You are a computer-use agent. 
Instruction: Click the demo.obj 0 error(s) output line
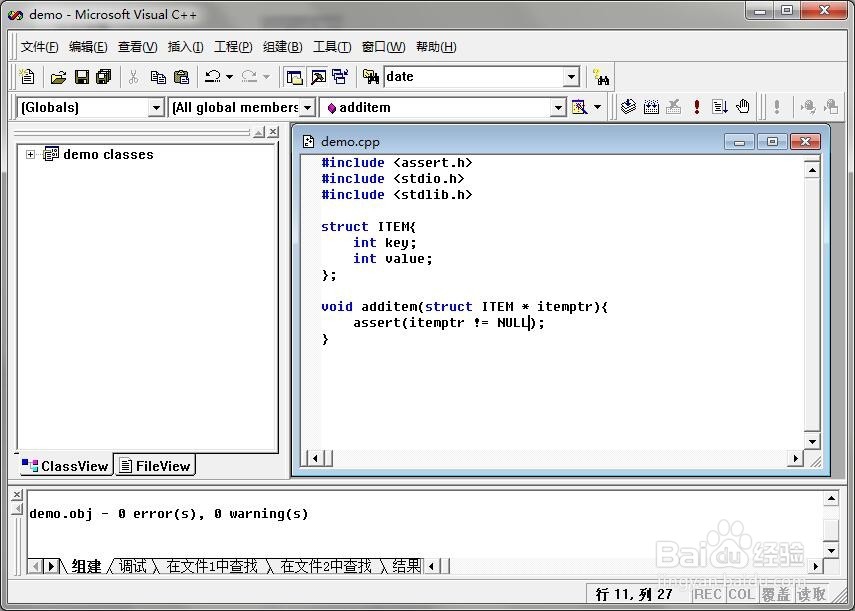pyautogui.click(x=168, y=513)
